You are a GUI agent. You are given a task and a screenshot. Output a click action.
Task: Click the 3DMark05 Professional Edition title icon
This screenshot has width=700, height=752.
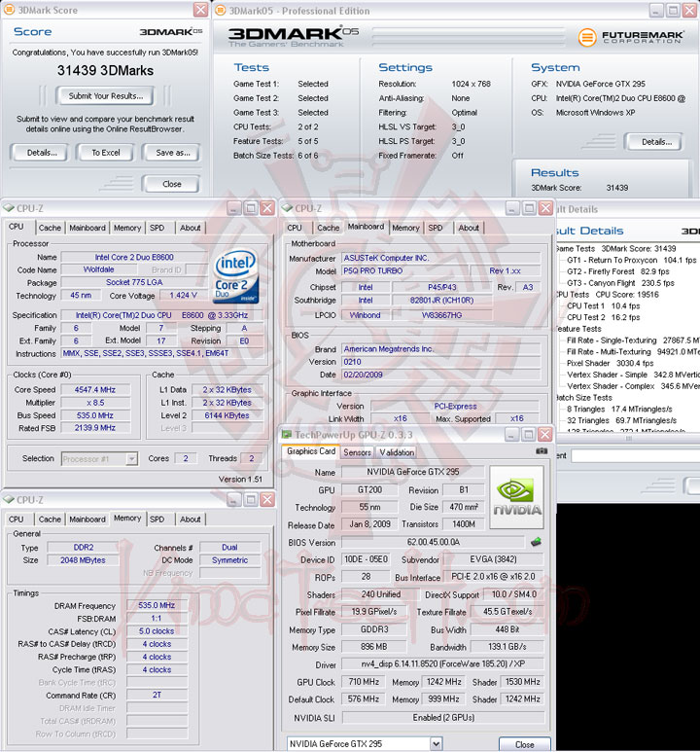(x=220, y=10)
